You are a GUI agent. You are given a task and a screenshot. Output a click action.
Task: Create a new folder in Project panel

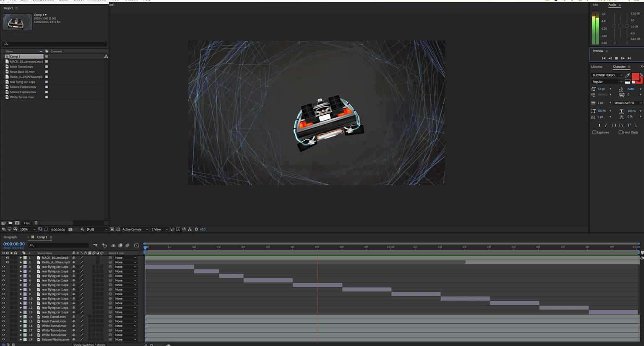point(10,223)
